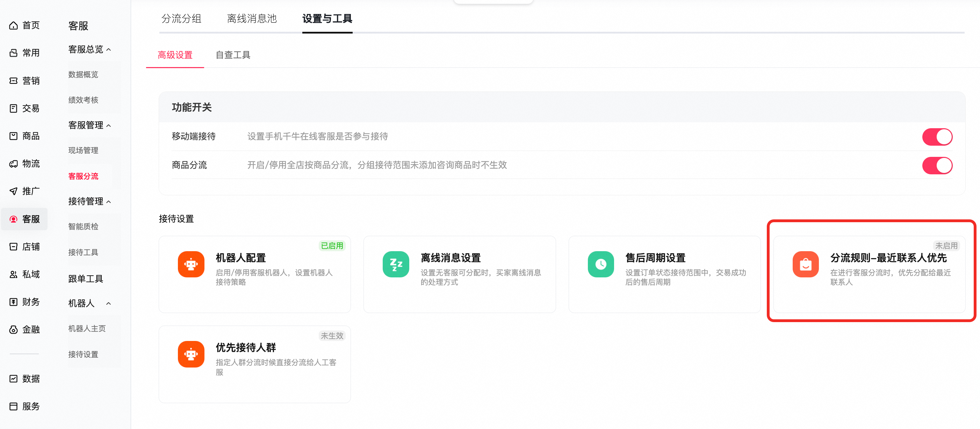Click the 商品 bag icon

point(13,136)
